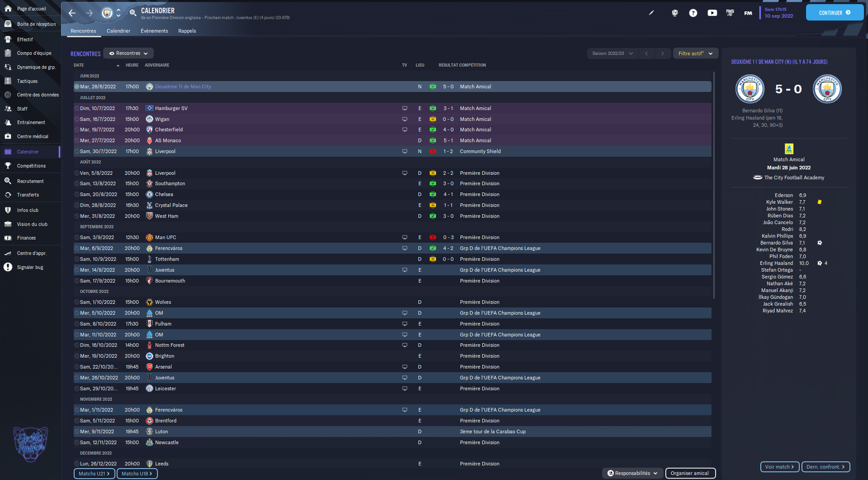The width and height of the screenshot is (868, 480).
Task: Click the Organiser amical button
Action: pos(690,473)
